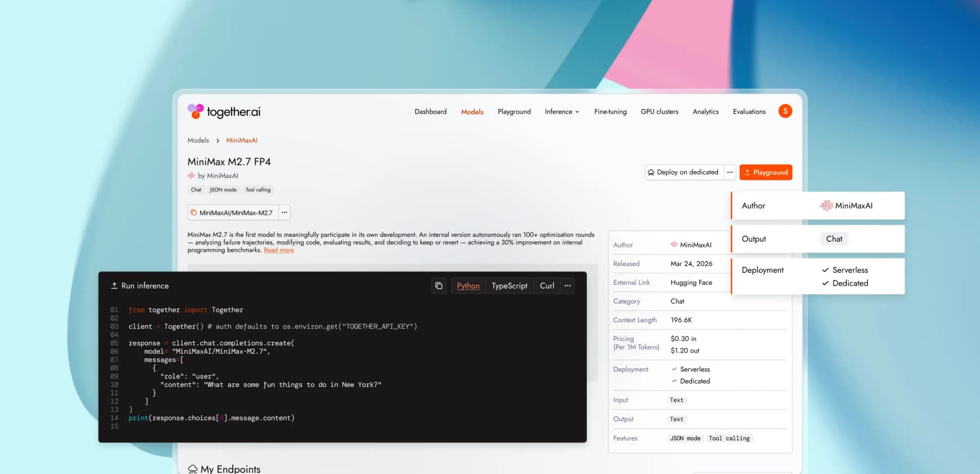Click the JSON mode feature chip in table
980x474 pixels.
tap(685, 438)
